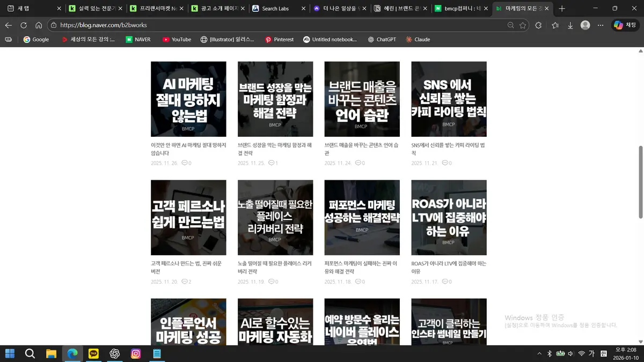
Task: Open the Downloads icon in the toolbar
Action: pyautogui.click(x=570, y=25)
